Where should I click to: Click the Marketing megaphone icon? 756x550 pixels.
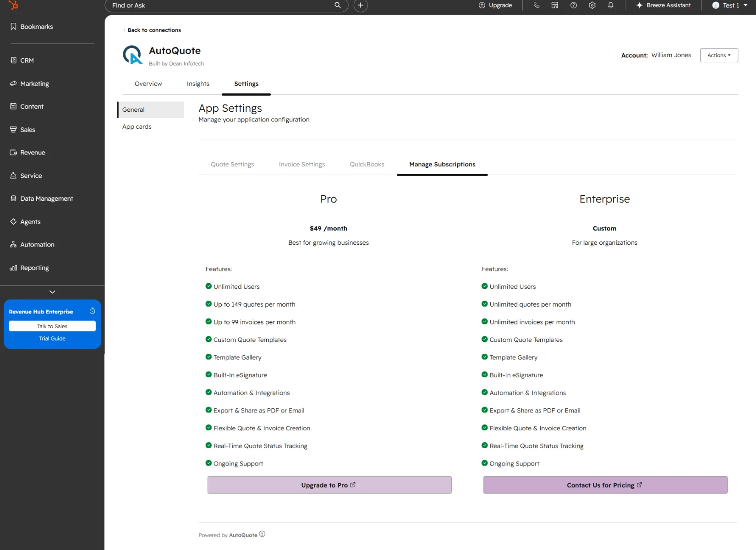(13, 83)
